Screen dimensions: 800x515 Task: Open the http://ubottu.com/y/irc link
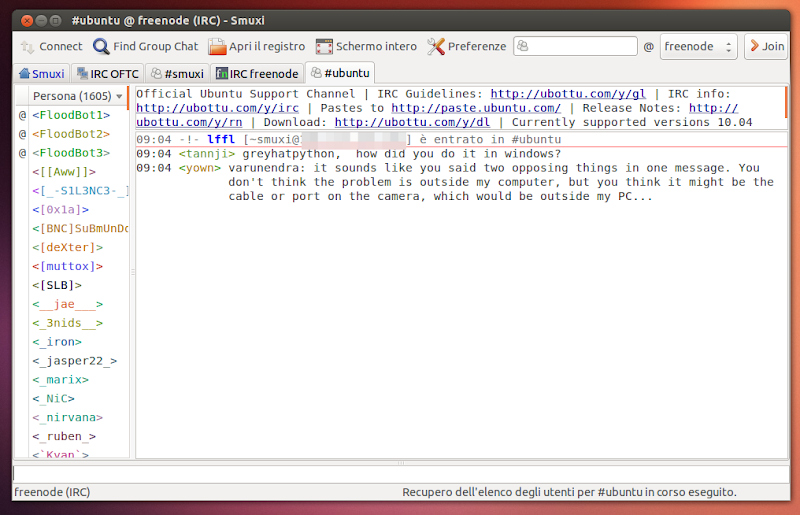coord(217,108)
